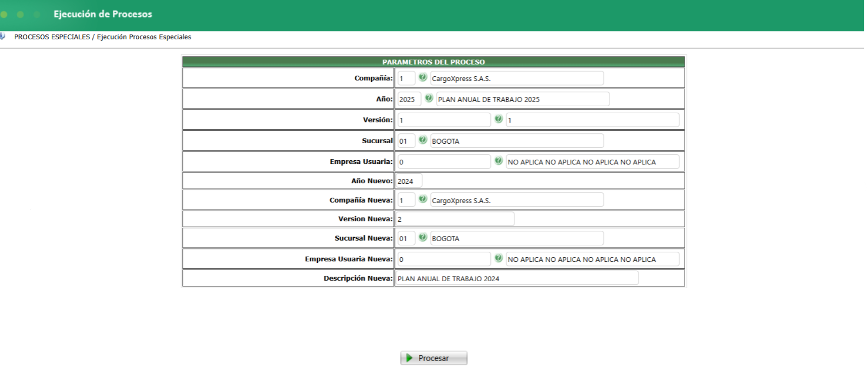This screenshot has height=369, width=868.
Task: Focus the Versión code field
Action: [444, 120]
